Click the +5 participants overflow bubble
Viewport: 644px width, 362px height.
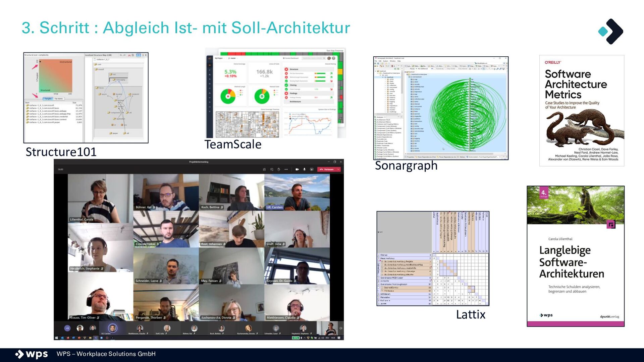[x=67, y=328]
